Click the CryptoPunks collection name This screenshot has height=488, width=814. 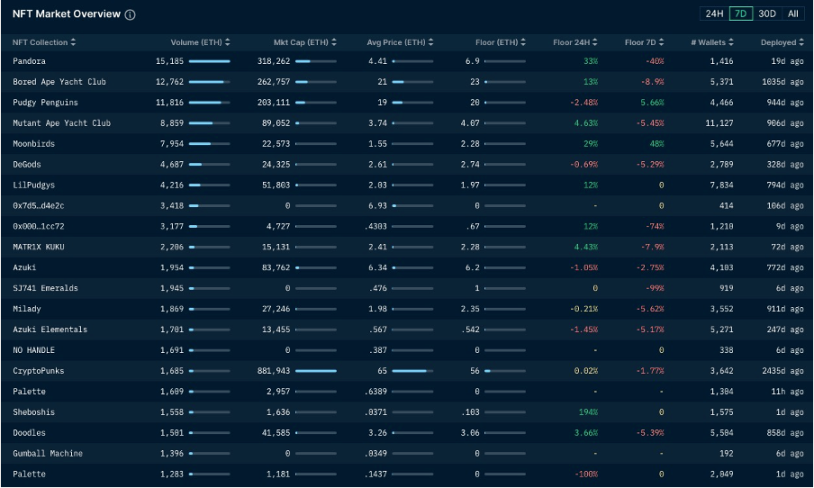38,371
